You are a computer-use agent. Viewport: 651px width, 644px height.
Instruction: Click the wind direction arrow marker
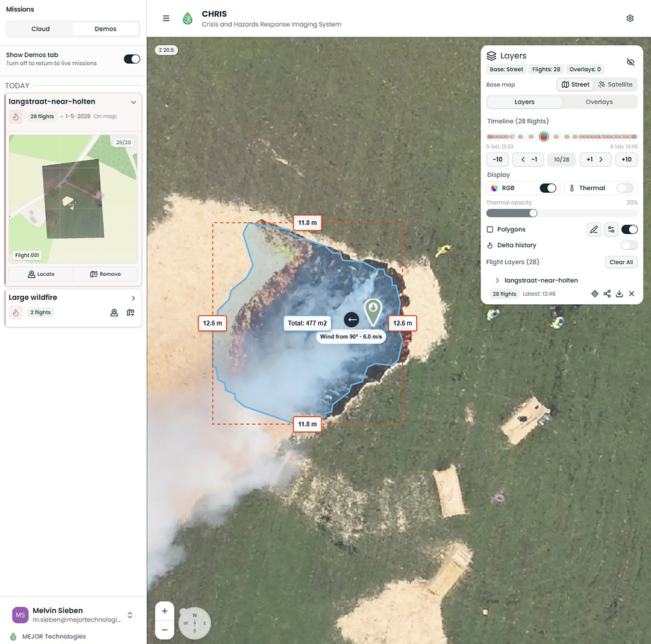pos(351,320)
